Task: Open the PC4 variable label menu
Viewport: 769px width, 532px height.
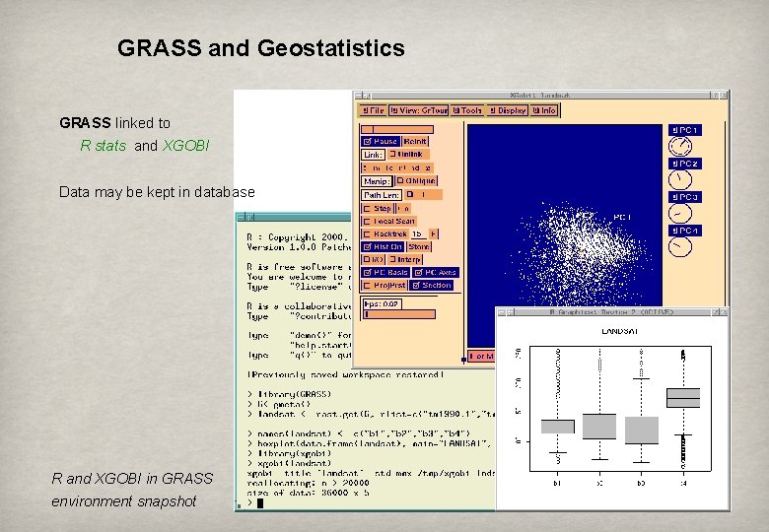Action: (684, 231)
